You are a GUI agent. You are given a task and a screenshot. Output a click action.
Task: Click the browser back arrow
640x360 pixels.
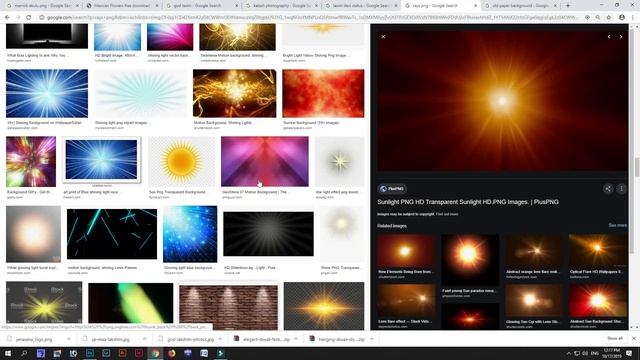(x=7, y=18)
